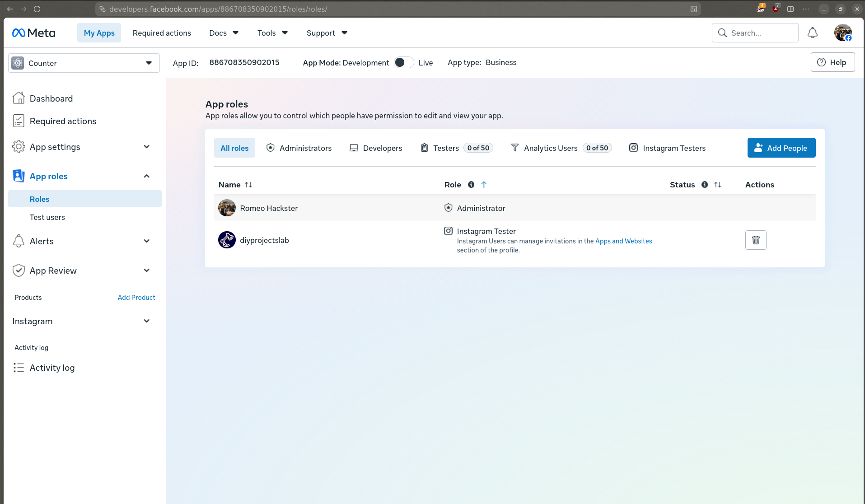Image resolution: width=865 pixels, height=504 pixels.
Task: Switch to the Instagram Testers tab
Action: point(667,148)
